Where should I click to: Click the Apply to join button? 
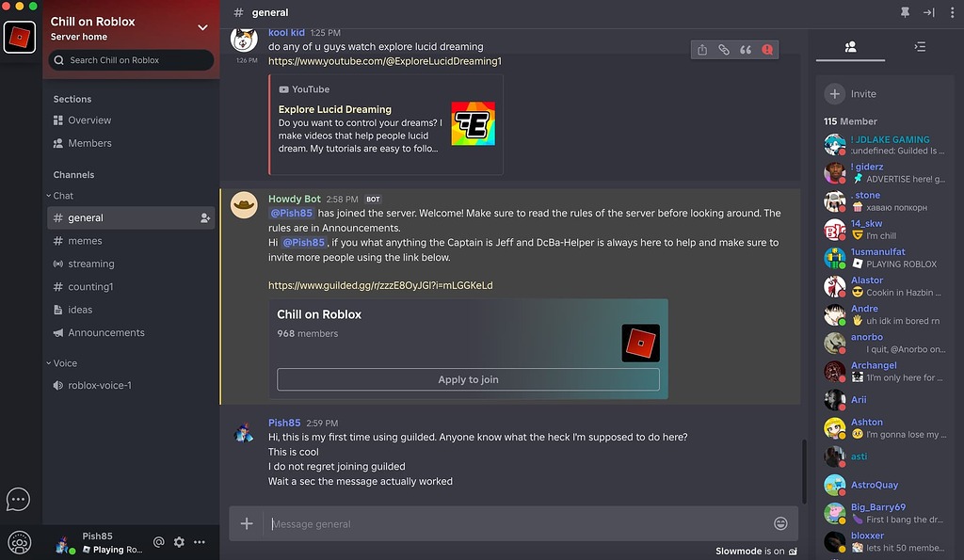tap(468, 379)
